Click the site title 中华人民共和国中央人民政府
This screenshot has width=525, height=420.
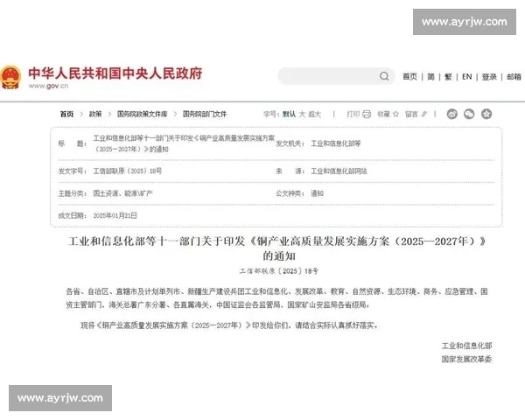pos(115,73)
